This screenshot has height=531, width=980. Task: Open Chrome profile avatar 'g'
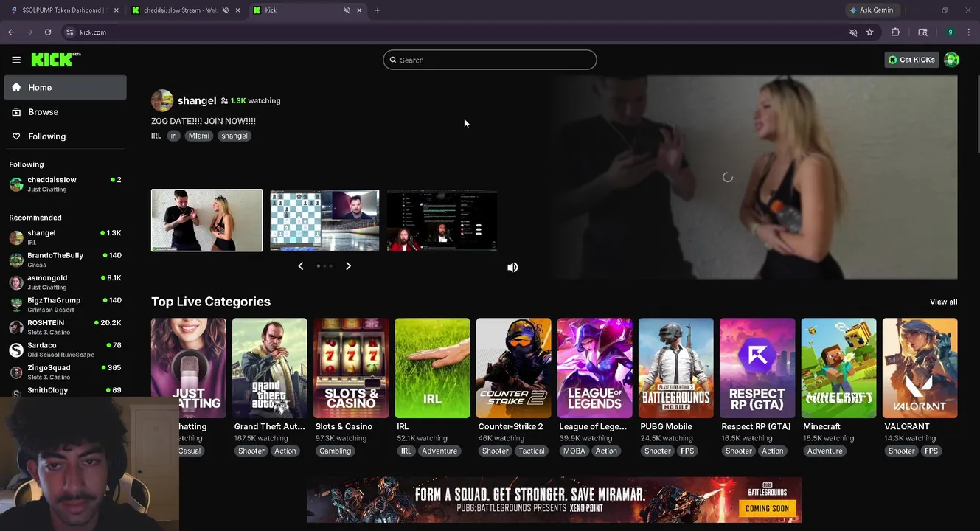[x=951, y=32]
